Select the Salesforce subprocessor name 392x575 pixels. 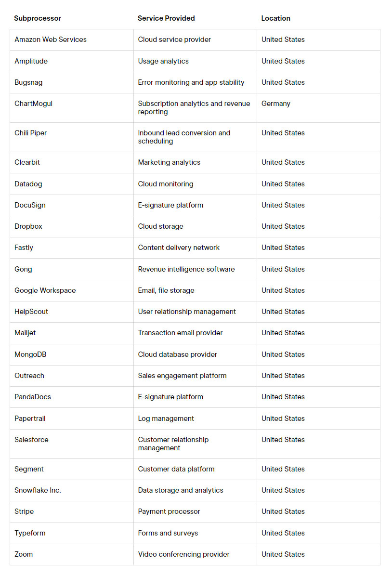point(31,440)
